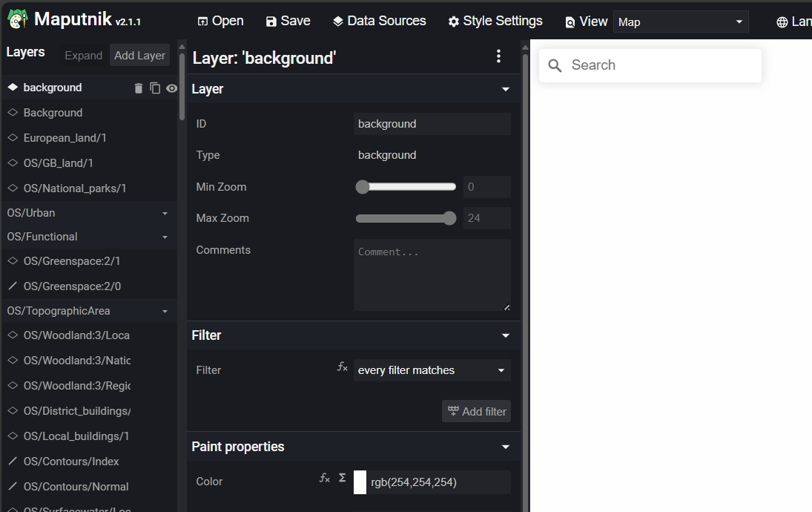Click the fx icon beside the Color field
Image resolution: width=812 pixels, height=512 pixels.
324,478
